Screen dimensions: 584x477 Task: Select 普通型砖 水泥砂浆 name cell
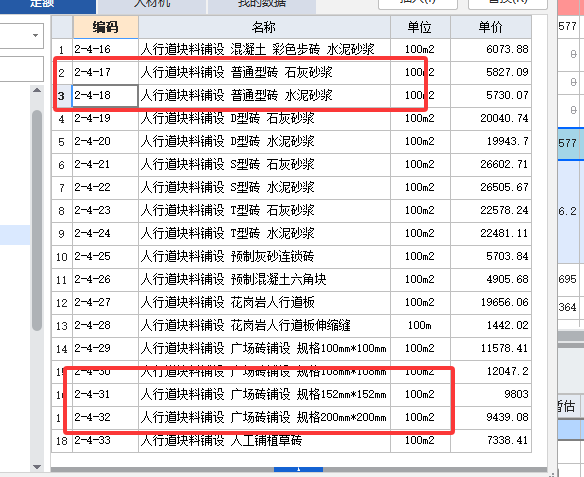[x=264, y=95]
